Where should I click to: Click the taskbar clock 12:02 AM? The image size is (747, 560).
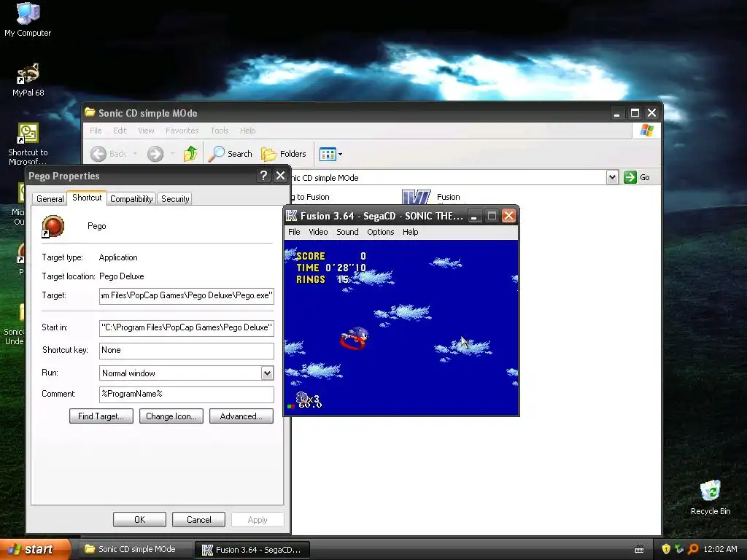click(720, 549)
